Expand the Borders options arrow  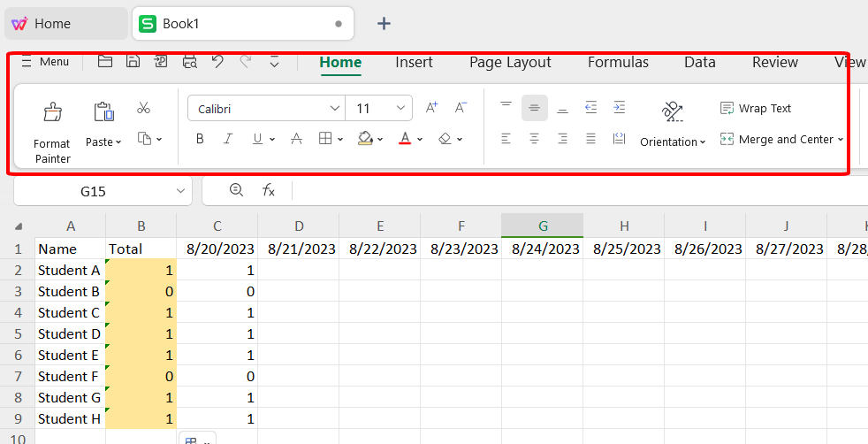[x=340, y=140]
